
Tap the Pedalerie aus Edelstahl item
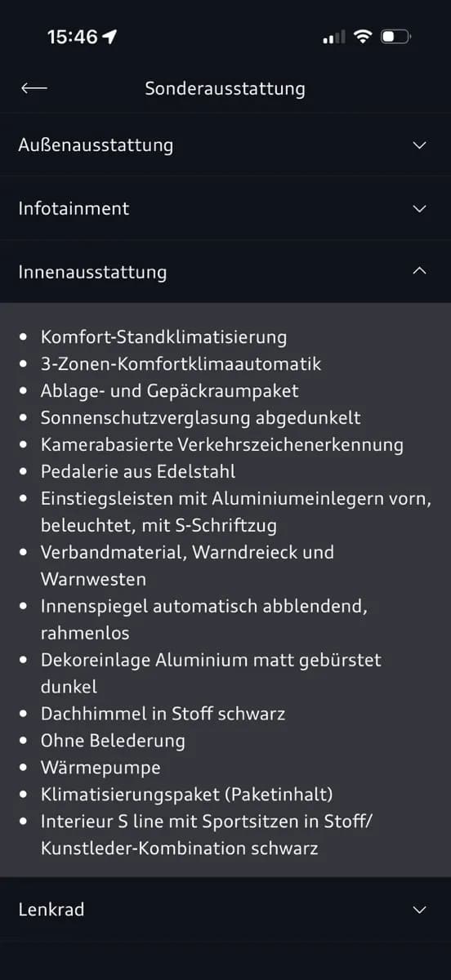coord(138,471)
